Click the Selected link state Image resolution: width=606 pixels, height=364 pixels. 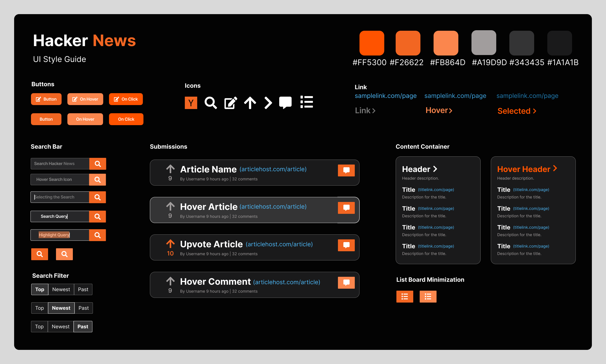pos(518,110)
